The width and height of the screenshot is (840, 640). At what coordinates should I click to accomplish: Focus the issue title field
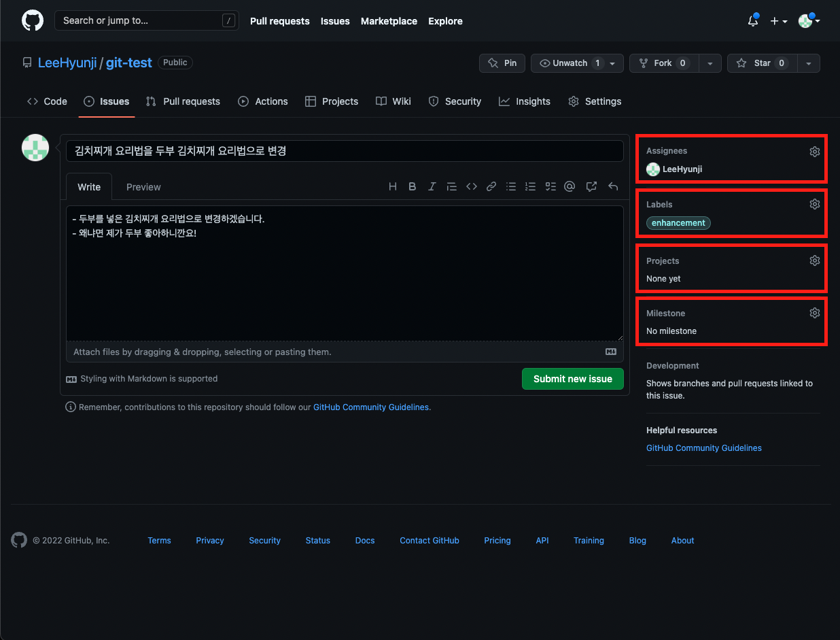pos(345,151)
